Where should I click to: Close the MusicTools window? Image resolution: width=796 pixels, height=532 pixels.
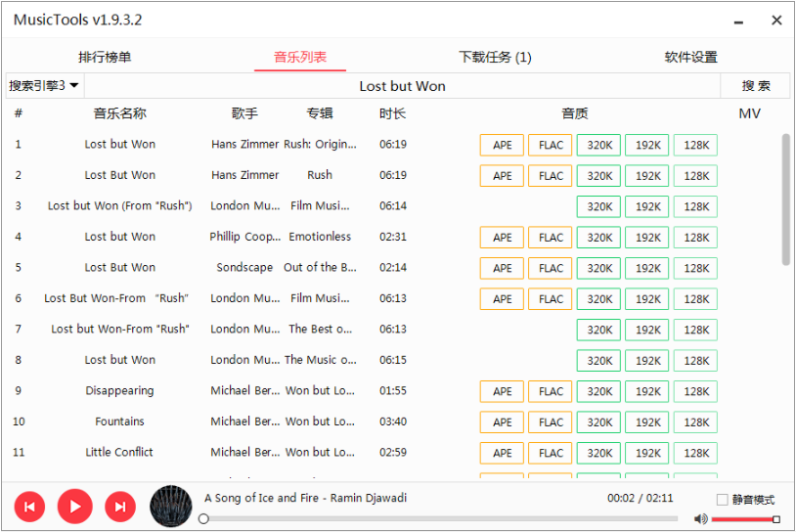[776, 21]
